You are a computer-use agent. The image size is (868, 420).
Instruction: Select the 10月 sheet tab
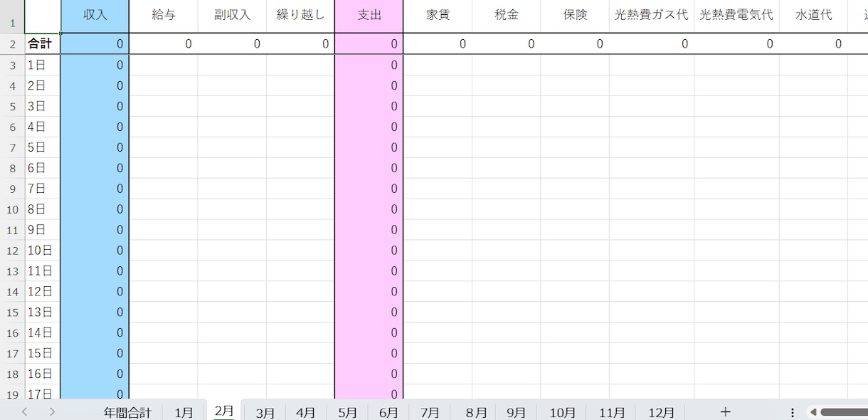click(x=563, y=413)
